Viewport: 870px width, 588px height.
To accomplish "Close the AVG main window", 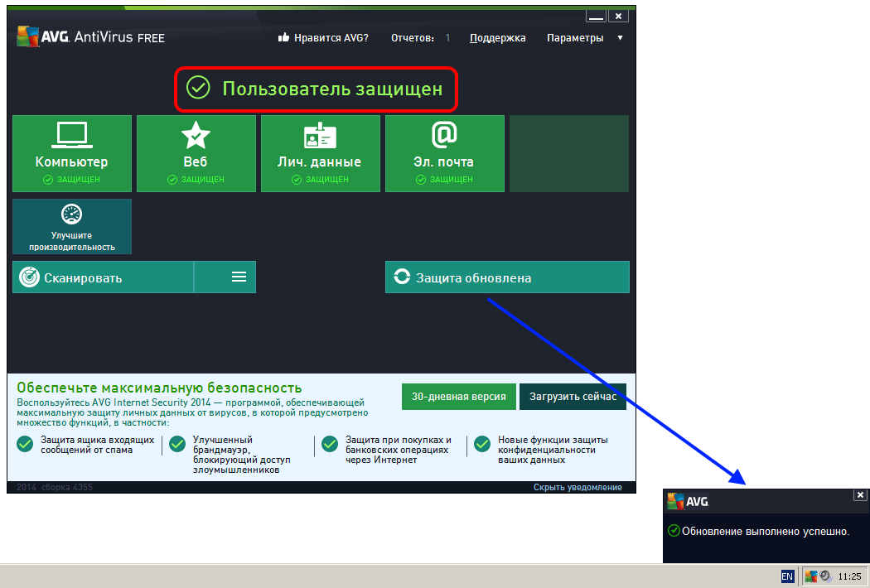I will (x=618, y=16).
